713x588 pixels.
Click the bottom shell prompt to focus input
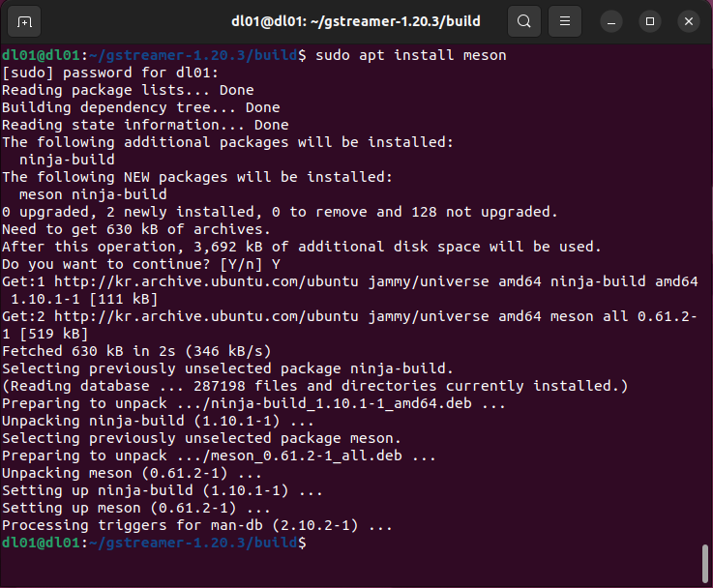click(155, 543)
